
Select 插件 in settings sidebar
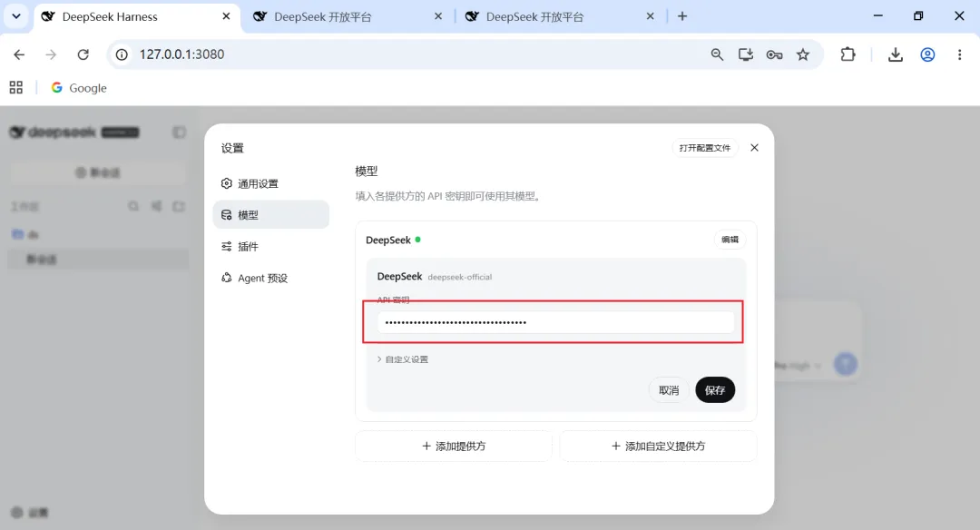coord(270,246)
